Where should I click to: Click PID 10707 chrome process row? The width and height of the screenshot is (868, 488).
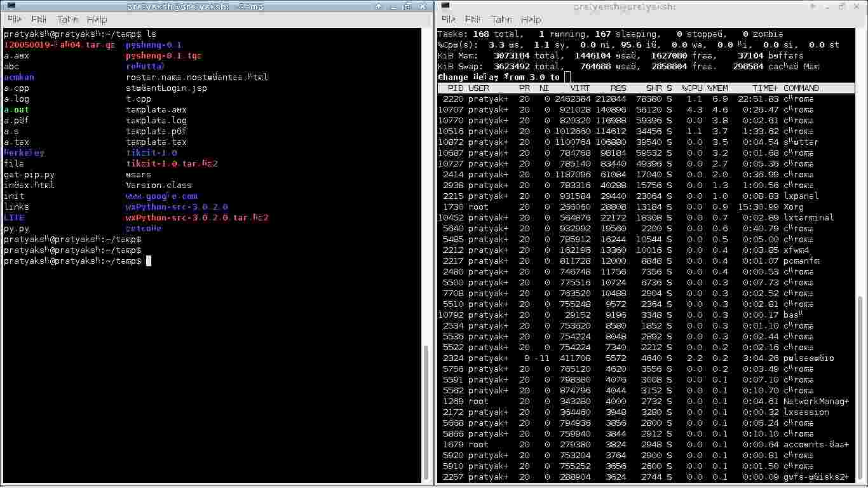(x=646, y=110)
